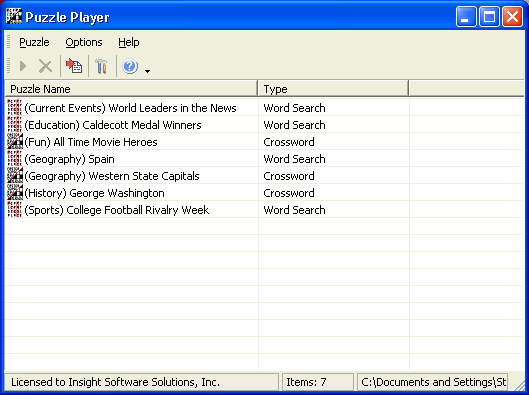This screenshot has height=395, width=529.
Task: Click the word search icon beside World Leaders
Action: (x=15, y=108)
